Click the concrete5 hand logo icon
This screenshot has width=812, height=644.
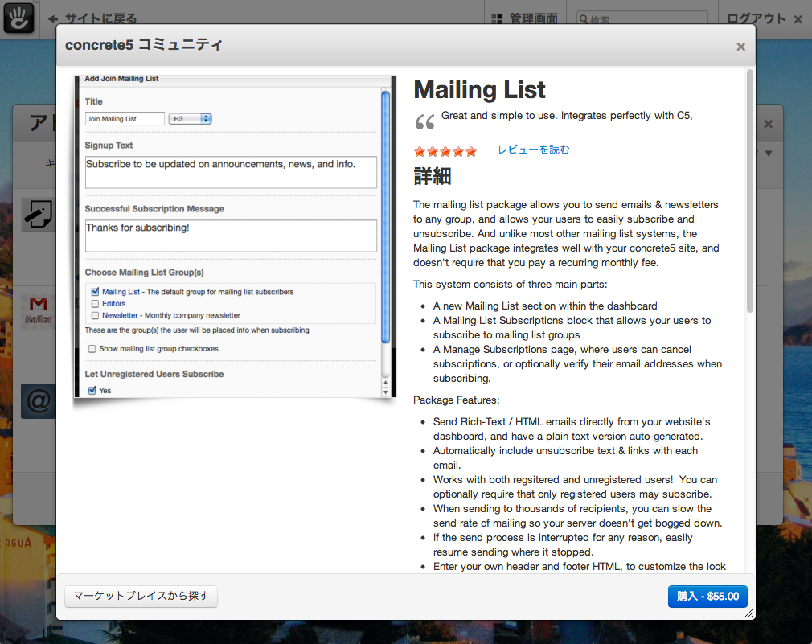18,17
